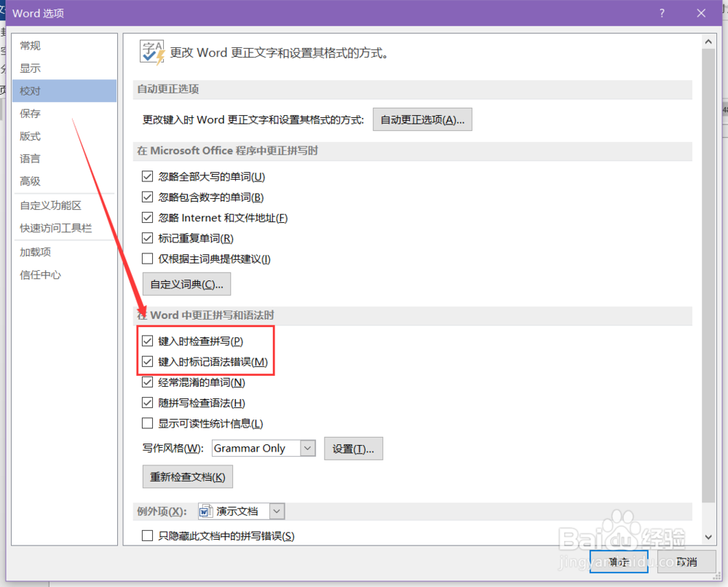Screen dimensions: 728x587
Task: Toggle 随拼写检查语法 checkbox
Action: click(x=147, y=403)
